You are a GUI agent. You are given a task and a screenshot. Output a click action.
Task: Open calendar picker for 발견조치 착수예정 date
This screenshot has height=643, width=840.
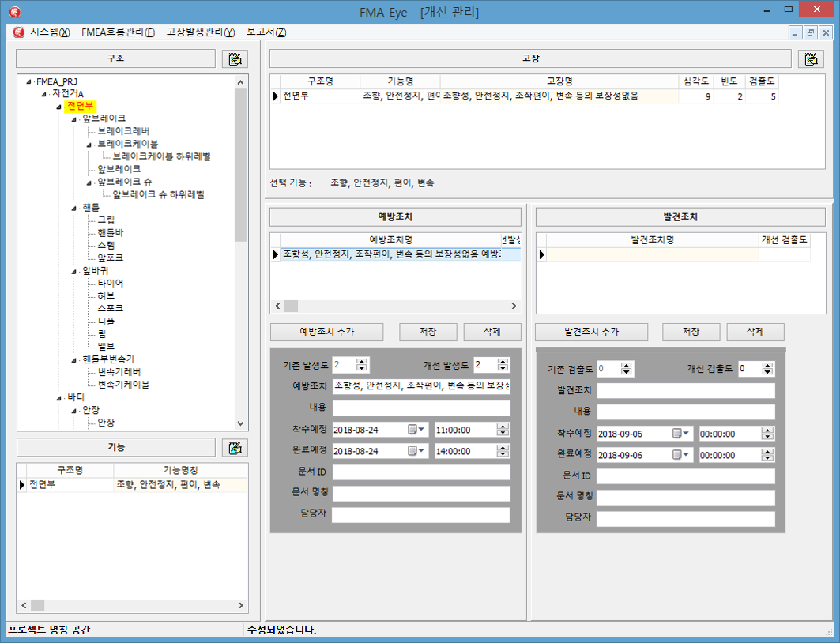[x=681, y=433]
